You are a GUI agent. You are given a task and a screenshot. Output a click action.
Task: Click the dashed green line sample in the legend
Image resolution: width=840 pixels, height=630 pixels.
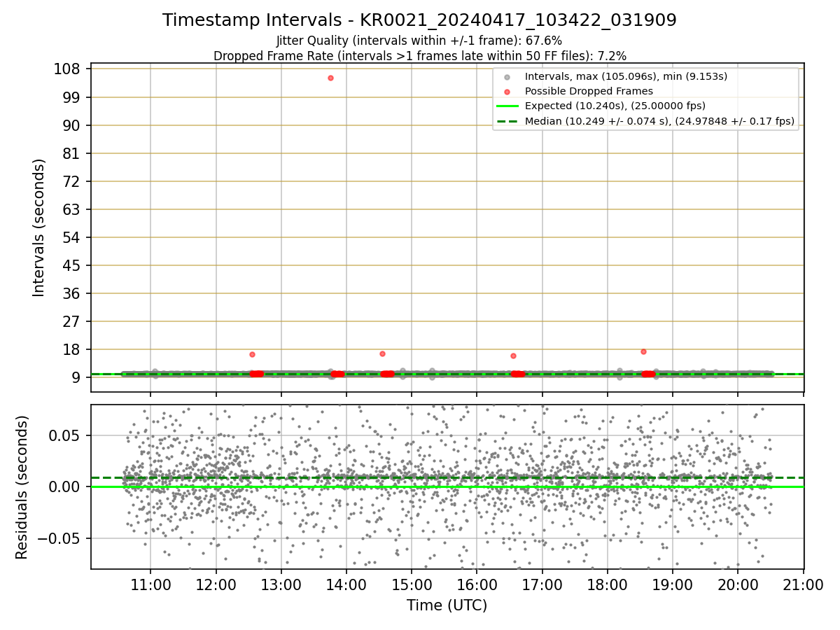click(x=507, y=122)
